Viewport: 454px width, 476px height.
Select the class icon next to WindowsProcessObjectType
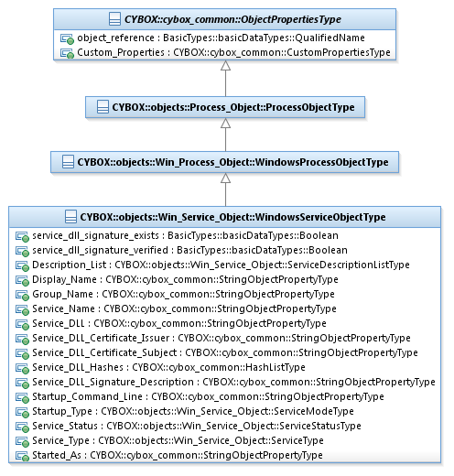pos(68,162)
